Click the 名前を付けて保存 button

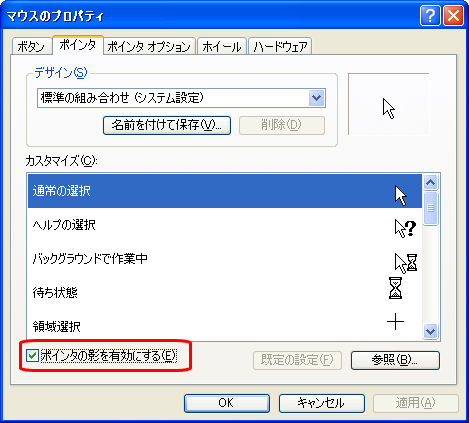point(167,125)
